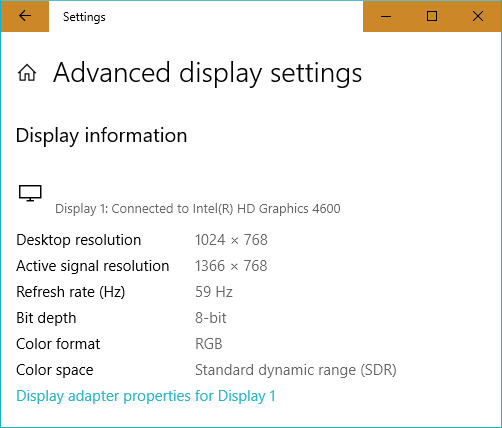Minimize the Settings window
Screen dimensions: 502x428
point(386,16)
